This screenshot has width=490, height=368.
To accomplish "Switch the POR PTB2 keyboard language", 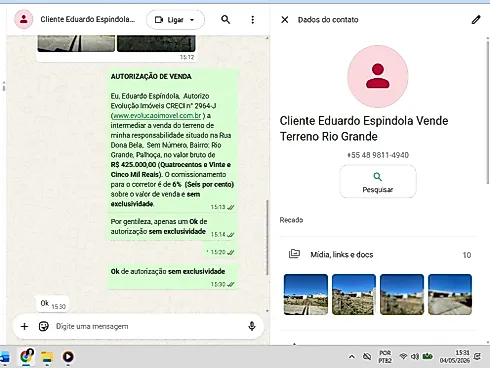I will tap(385, 357).
